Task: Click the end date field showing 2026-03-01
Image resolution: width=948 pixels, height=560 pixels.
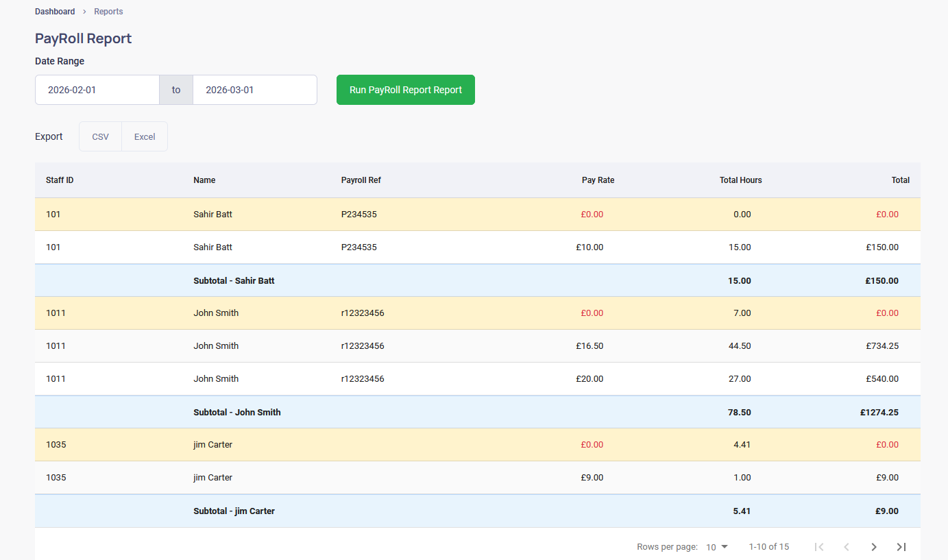Action: point(254,90)
